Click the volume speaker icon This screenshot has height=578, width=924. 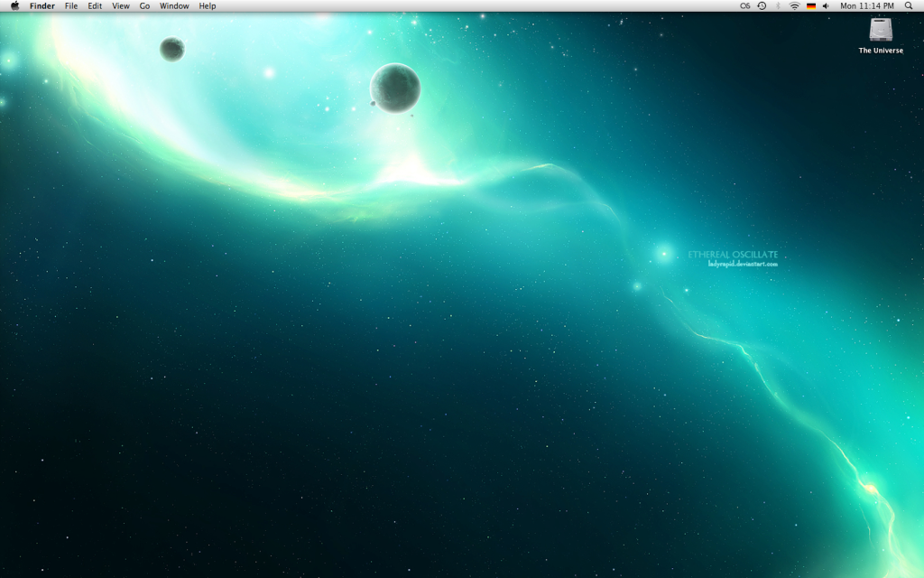(827, 6)
